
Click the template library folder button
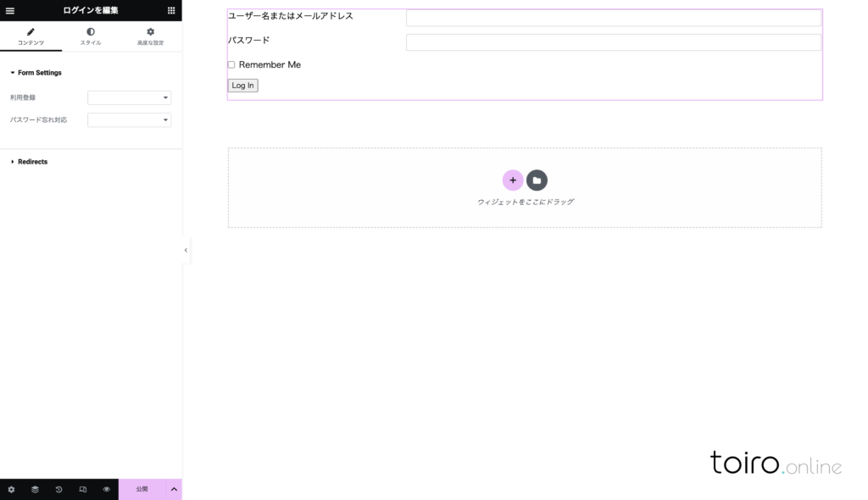pyautogui.click(x=537, y=181)
